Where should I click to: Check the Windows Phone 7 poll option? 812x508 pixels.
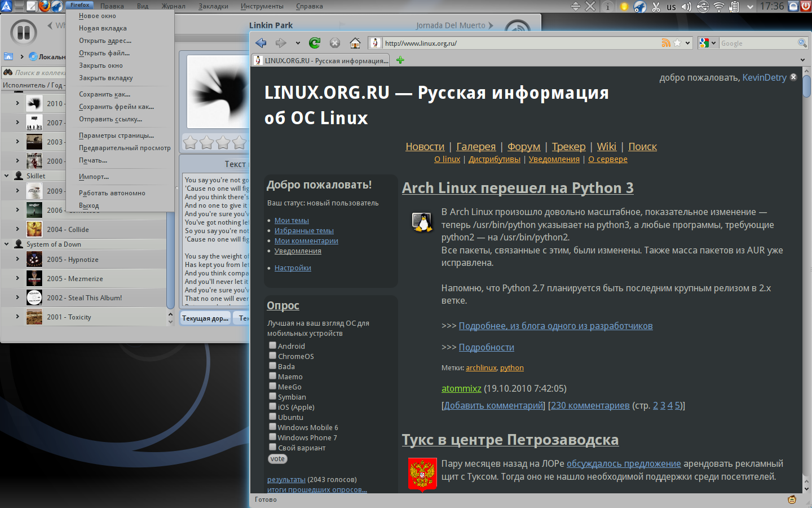coord(272,437)
